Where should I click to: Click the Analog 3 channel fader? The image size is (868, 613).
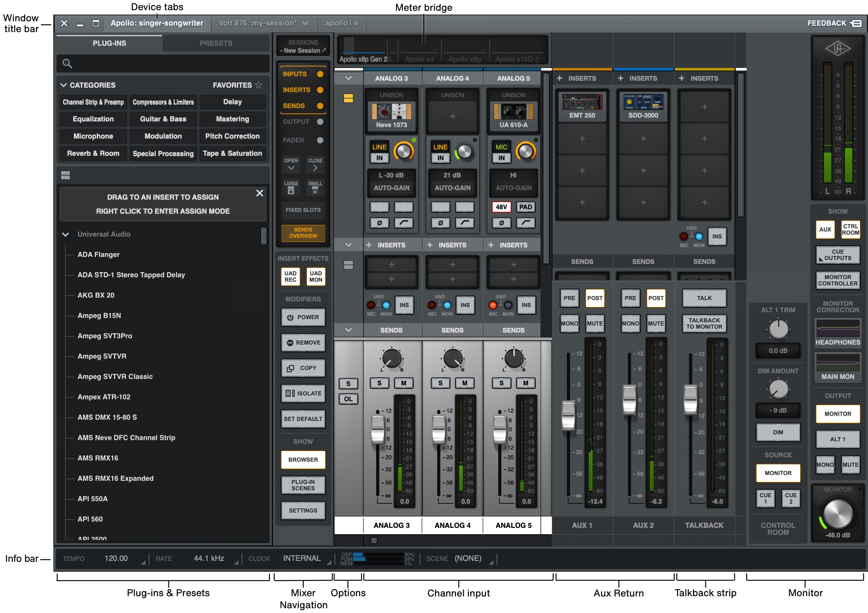(x=377, y=430)
